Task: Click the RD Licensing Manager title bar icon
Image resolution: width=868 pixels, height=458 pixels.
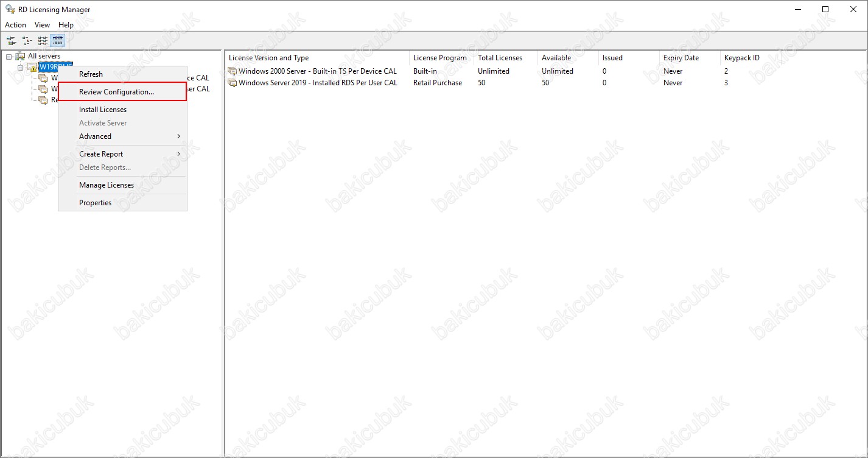Action: 10,9
